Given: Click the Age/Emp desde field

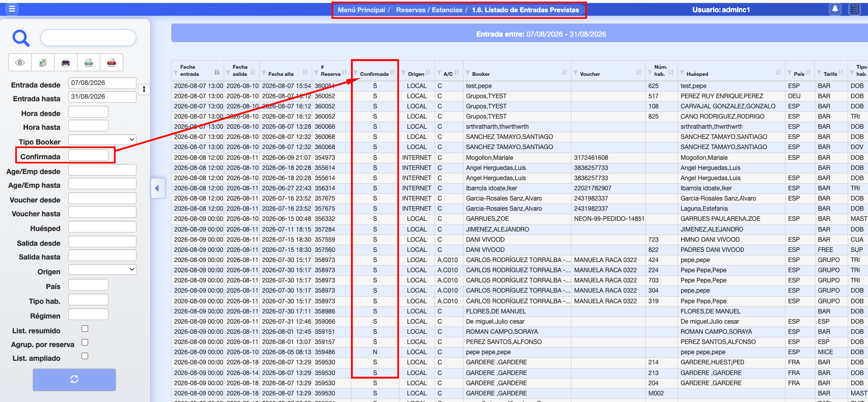Looking at the screenshot, I should point(102,169).
